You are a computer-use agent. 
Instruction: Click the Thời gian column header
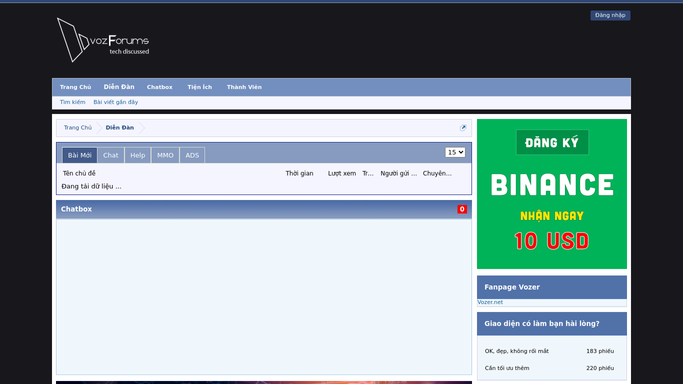(x=299, y=173)
